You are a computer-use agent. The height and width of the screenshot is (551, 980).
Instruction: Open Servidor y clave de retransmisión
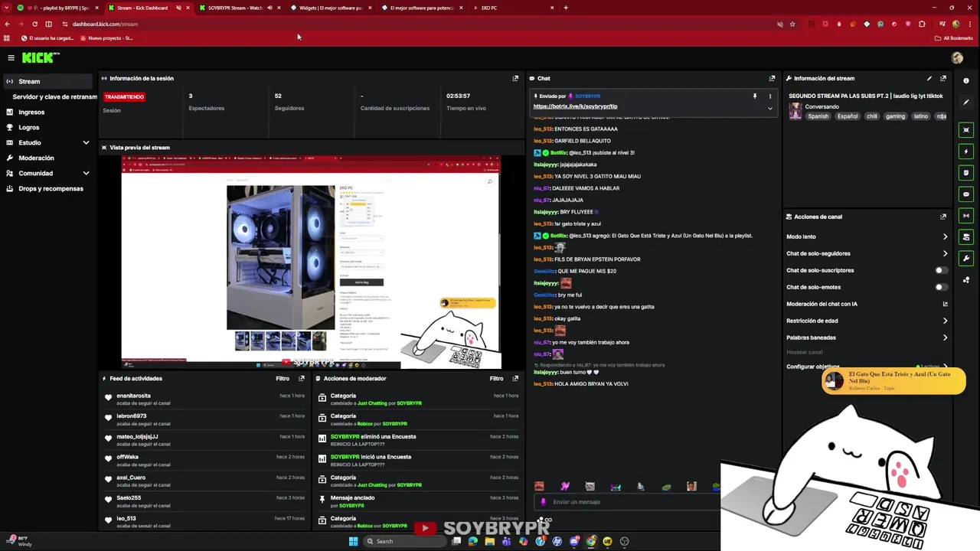click(54, 96)
